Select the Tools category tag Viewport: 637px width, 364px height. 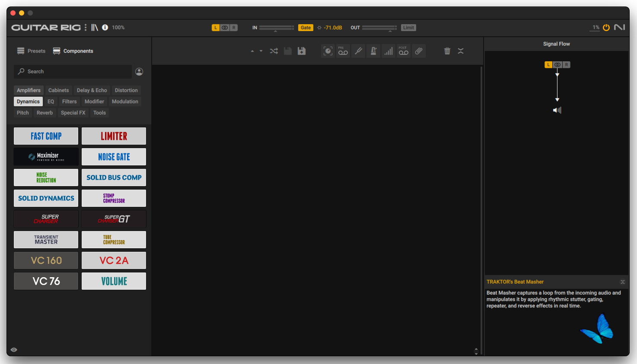point(99,113)
